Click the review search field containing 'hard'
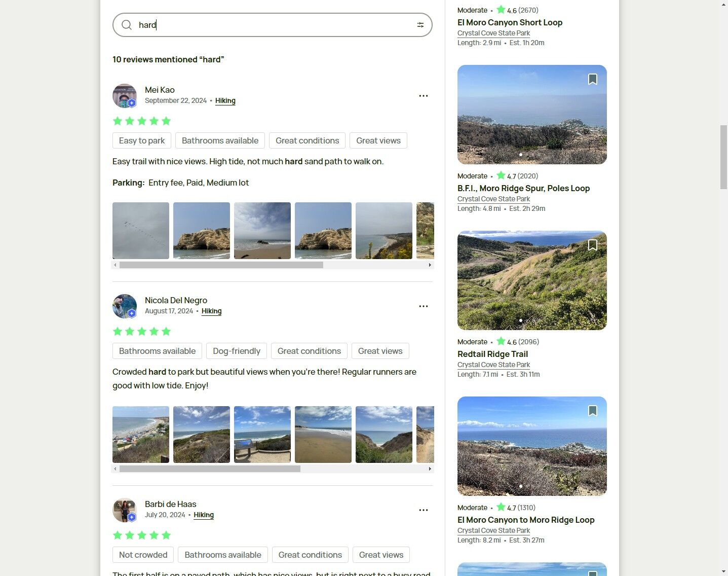This screenshot has width=728, height=576. 273,25
